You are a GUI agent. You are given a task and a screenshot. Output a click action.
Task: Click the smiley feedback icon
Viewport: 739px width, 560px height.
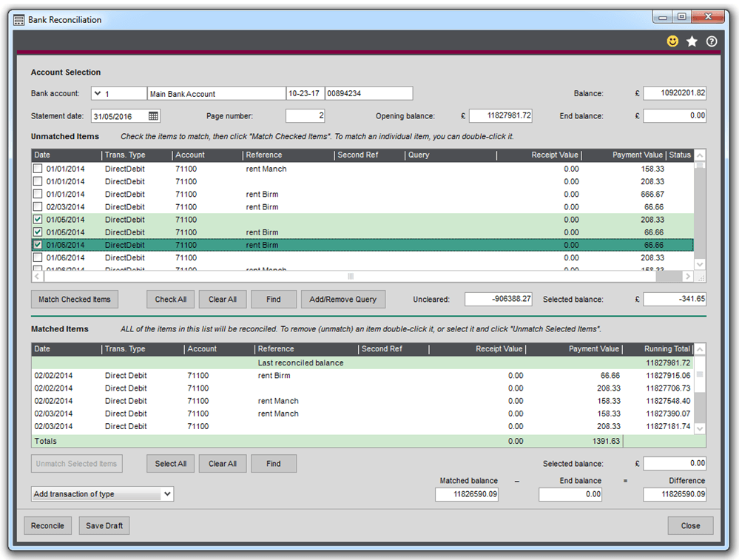coord(672,41)
